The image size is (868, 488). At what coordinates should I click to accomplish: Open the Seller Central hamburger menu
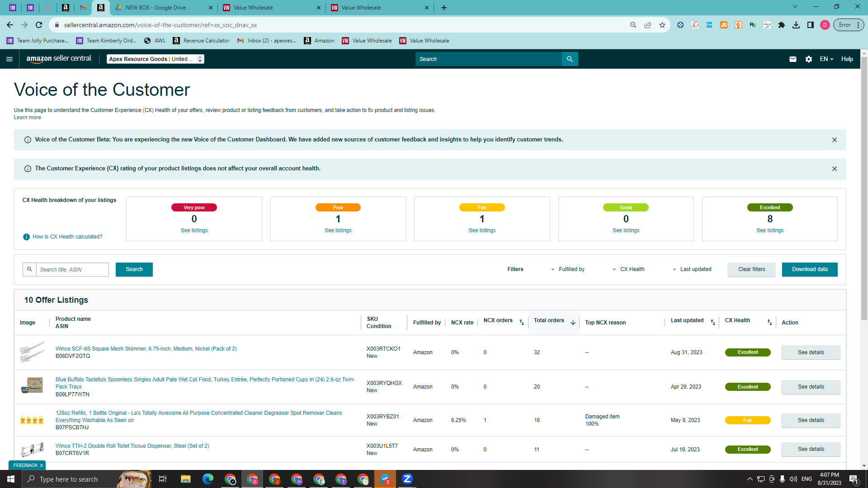pyautogui.click(x=9, y=59)
